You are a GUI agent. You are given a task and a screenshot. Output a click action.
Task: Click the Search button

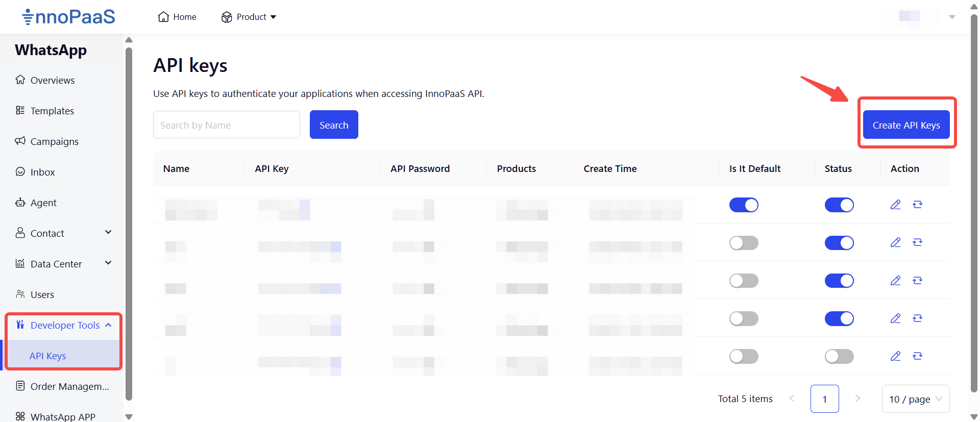tap(334, 125)
